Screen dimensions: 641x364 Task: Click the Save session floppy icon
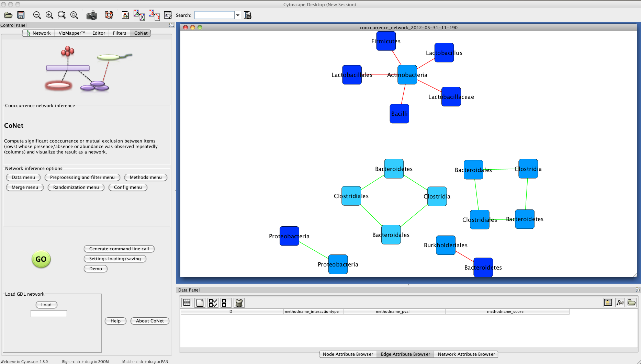point(21,15)
